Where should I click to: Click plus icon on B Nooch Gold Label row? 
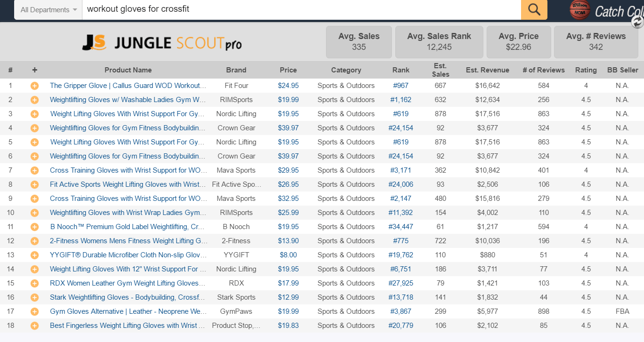click(x=34, y=227)
